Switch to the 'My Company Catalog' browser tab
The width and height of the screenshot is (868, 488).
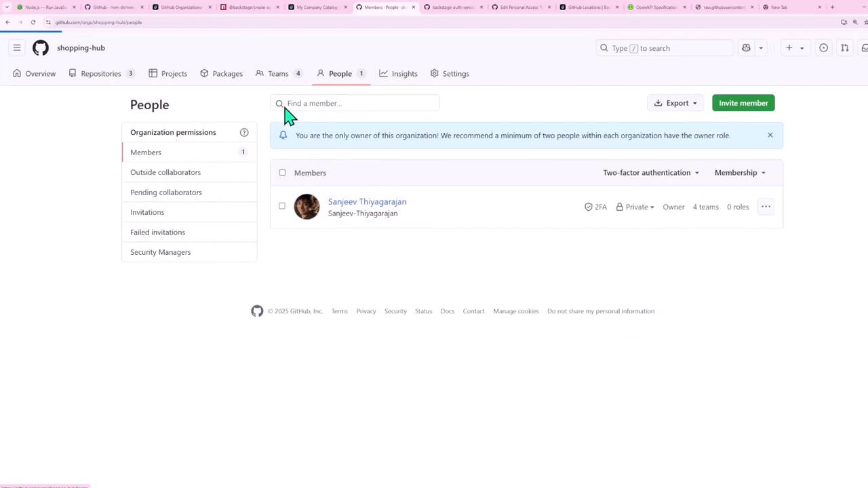point(317,7)
